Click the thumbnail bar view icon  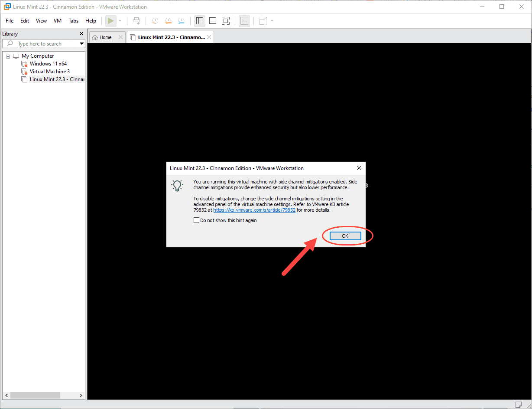click(x=213, y=21)
